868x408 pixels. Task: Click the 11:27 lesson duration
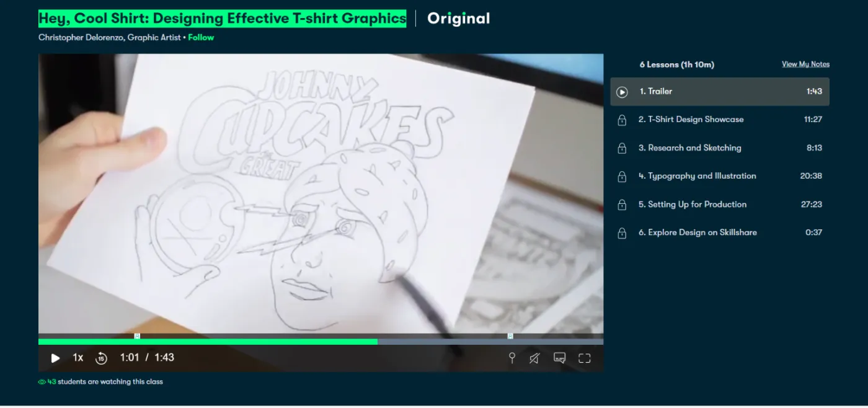pyautogui.click(x=813, y=120)
